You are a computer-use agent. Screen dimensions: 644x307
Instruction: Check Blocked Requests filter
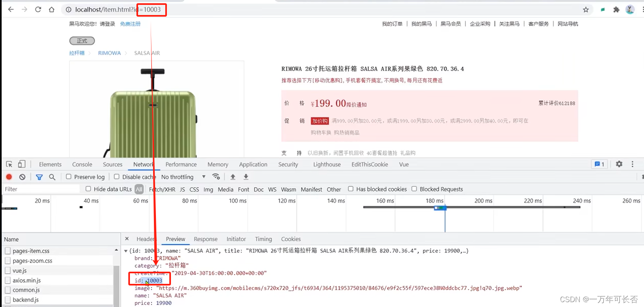pyautogui.click(x=414, y=189)
